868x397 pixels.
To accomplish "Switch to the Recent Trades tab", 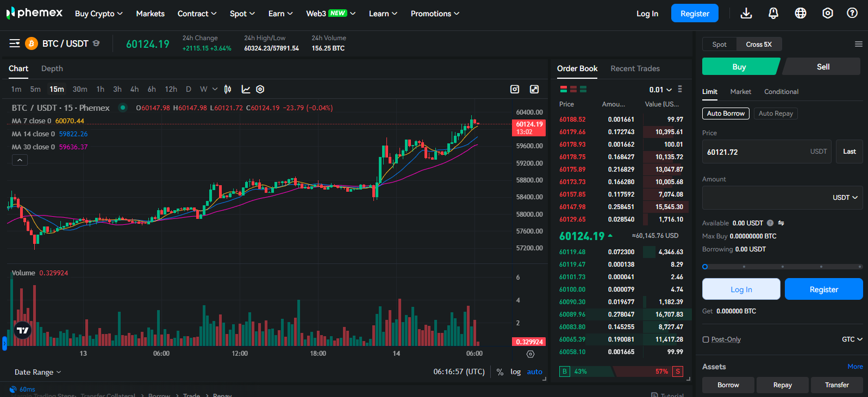I will (x=635, y=68).
